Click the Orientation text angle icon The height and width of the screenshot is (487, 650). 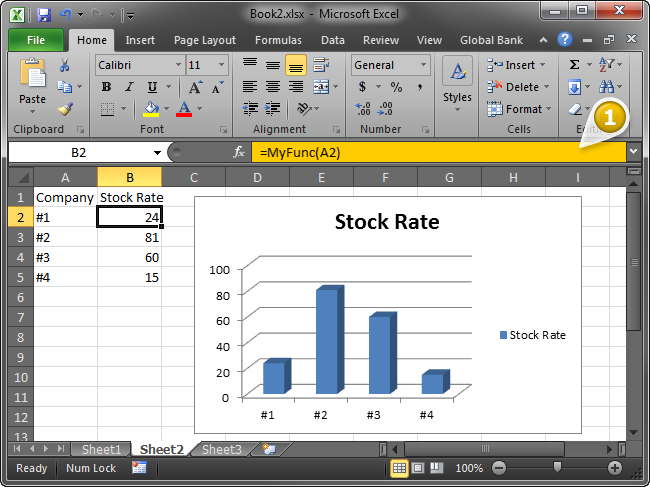(305, 109)
